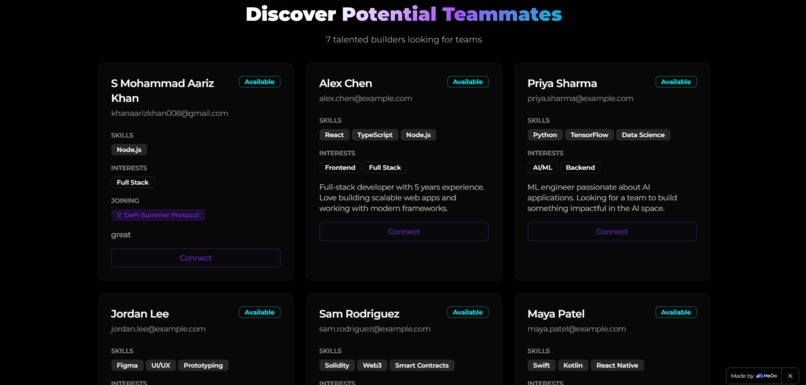Click the name Priya Sharma
This screenshot has width=806, height=385.
click(562, 83)
